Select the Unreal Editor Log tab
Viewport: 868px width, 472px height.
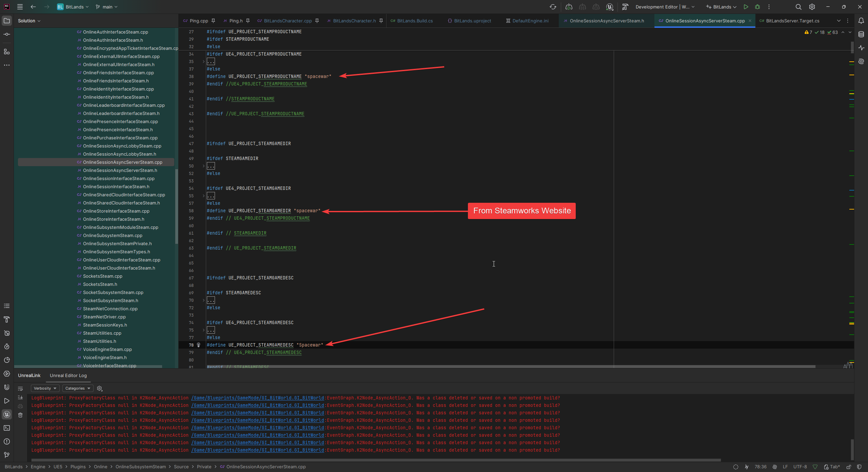click(68, 375)
